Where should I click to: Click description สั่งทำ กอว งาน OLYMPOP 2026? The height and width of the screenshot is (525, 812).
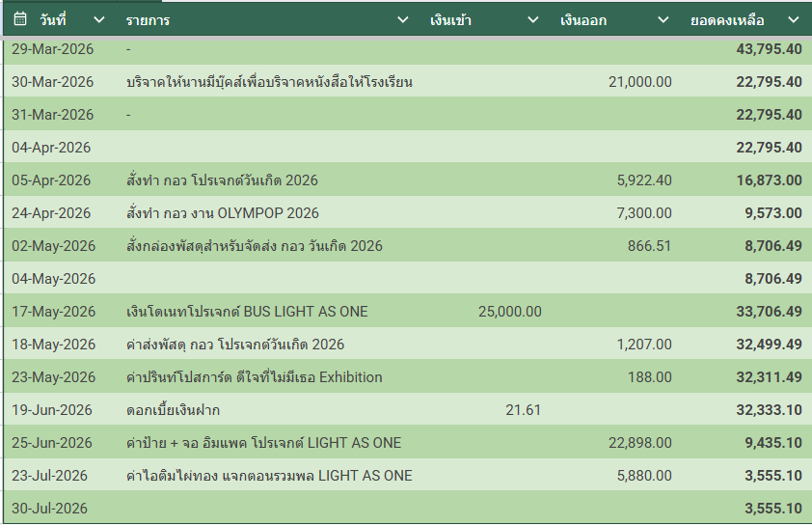pos(223,213)
